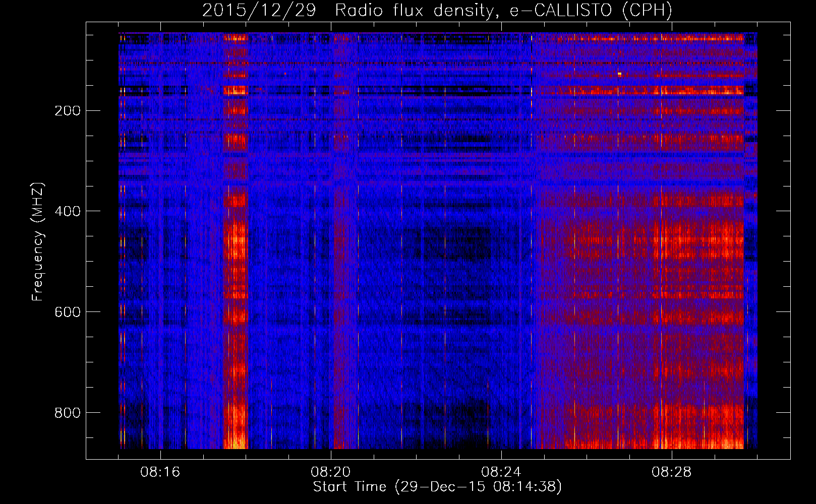Select the 600 frequency tick label
Screen dimensions: 816x504
(x=68, y=312)
